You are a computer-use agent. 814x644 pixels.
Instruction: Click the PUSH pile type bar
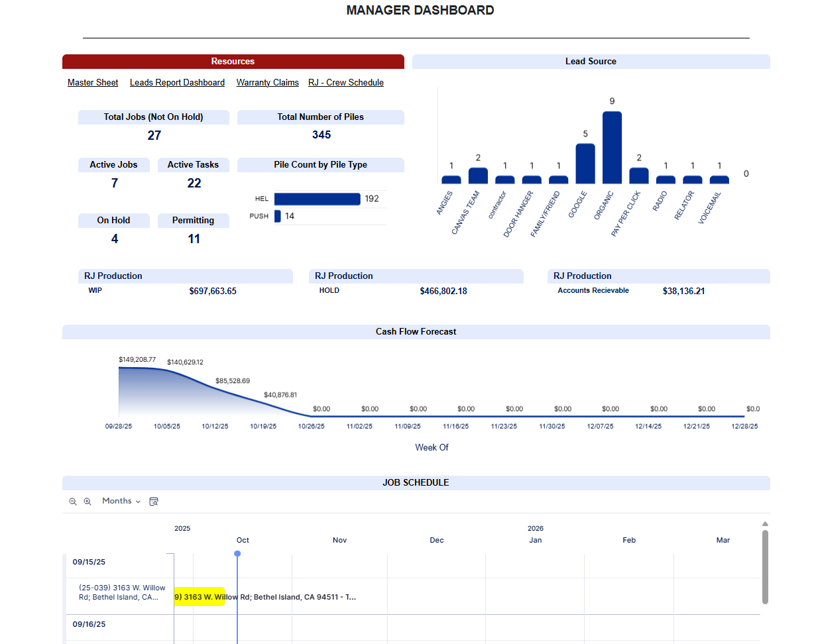278,216
